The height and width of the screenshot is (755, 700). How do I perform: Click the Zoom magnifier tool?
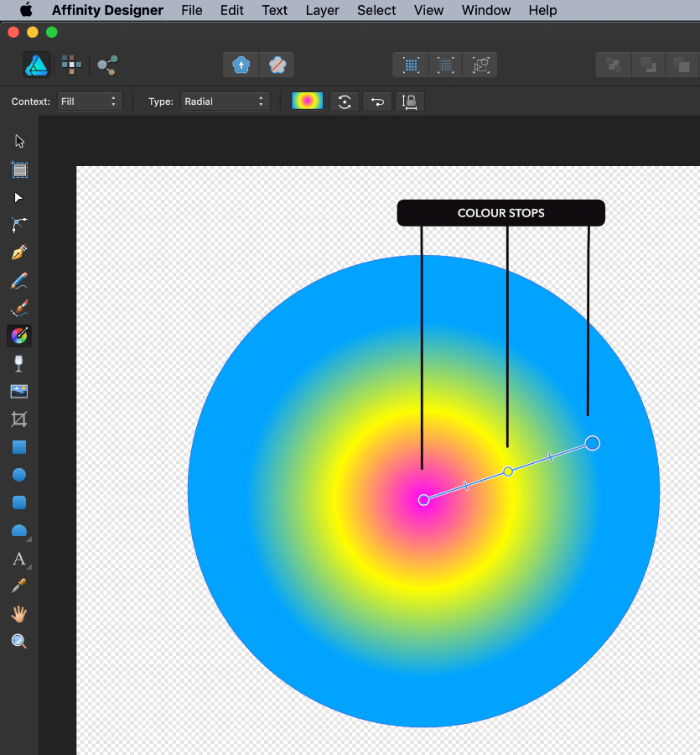(x=18, y=642)
